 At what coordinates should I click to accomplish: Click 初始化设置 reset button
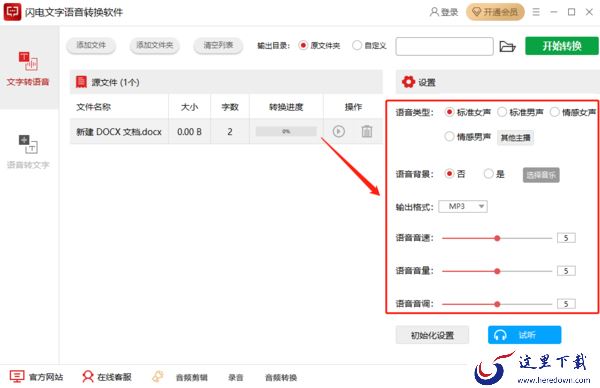(x=432, y=335)
